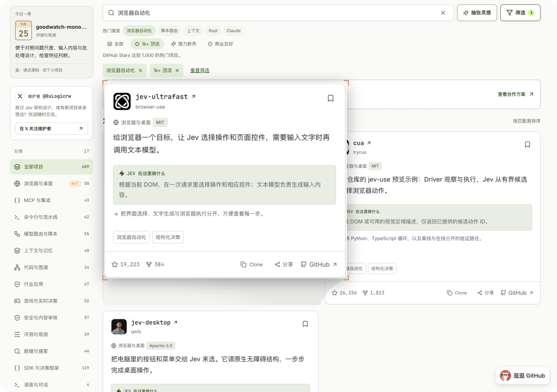Image resolution: width=557 pixels, height=392 pixels.
Task: Open the jev-ultrafast external link arrow
Action: point(193,96)
